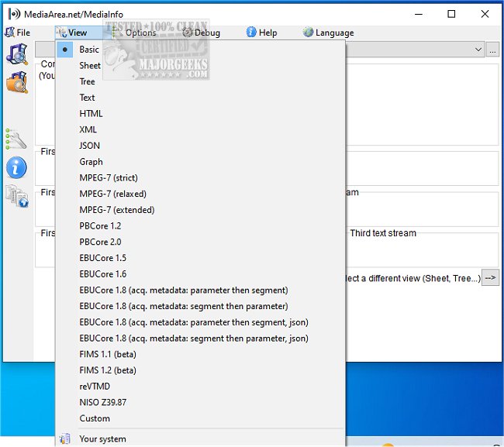
Task: Click the Open Folder icon in sidebar
Action: tap(17, 82)
